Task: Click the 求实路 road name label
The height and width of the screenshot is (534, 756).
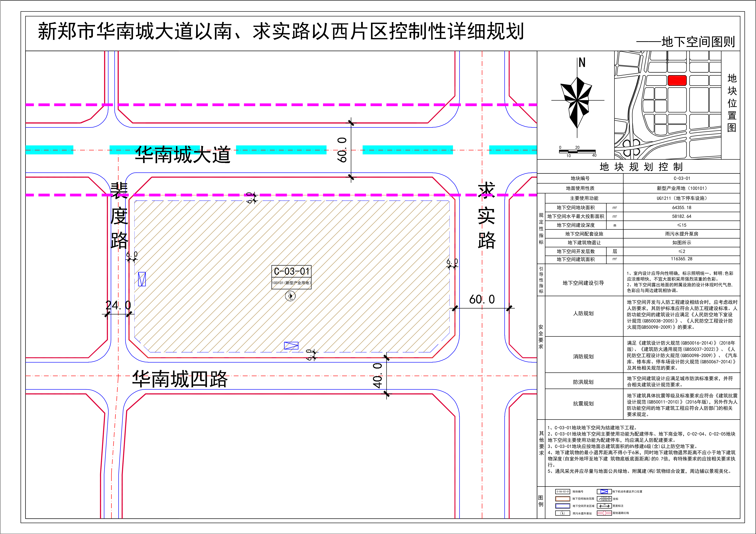Action: point(486,216)
